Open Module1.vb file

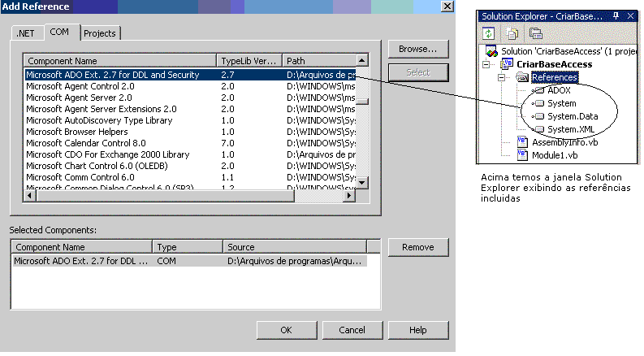click(x=555, y=155)
